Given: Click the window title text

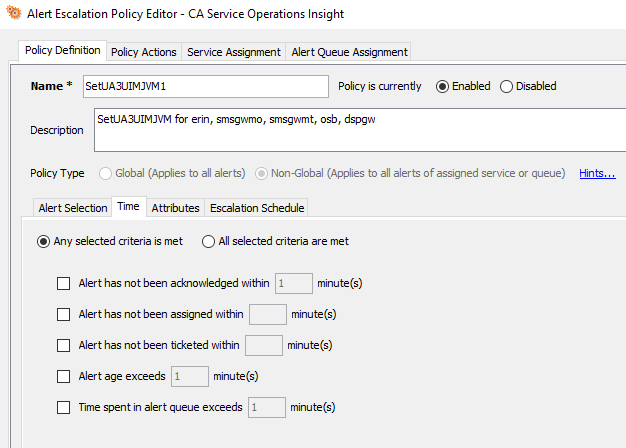Looking at the screenshot, I should (x=186, y=14).
